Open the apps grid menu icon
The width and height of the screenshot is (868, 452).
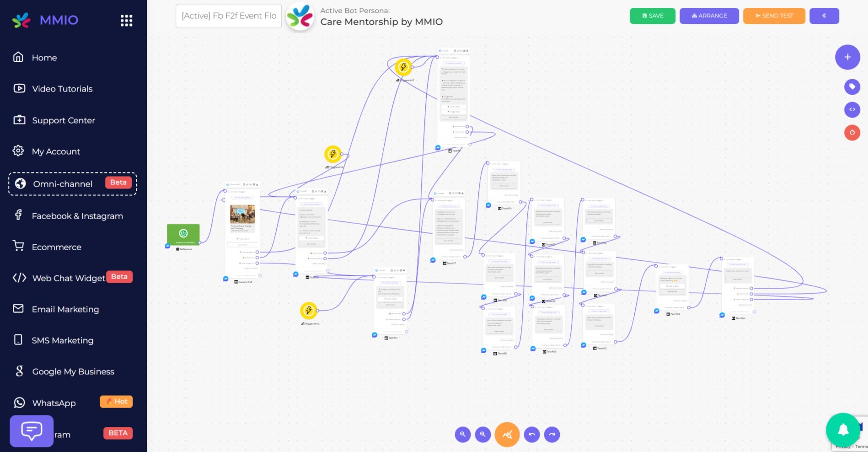(x=126, y=21)
